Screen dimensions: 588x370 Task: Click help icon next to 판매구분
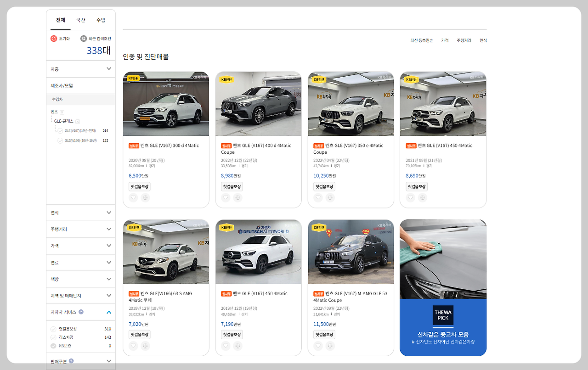71,361
